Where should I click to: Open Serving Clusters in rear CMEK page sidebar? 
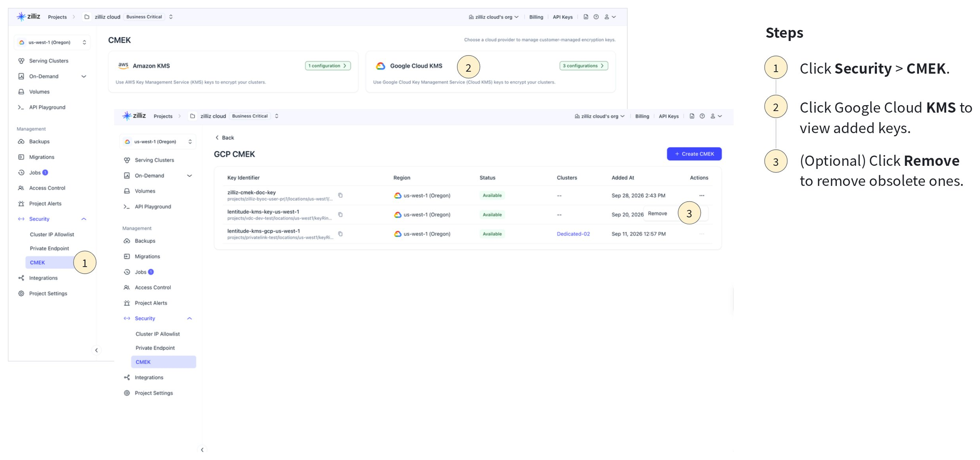48,61
